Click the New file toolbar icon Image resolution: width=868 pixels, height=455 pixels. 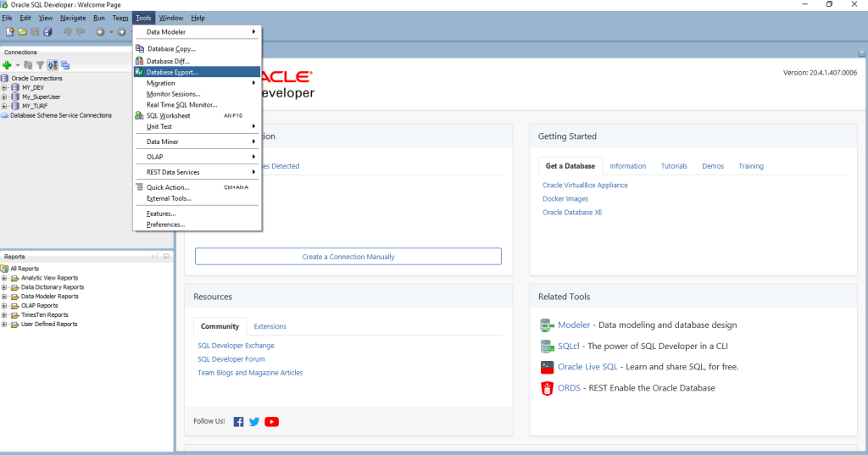(x=9, y=32)
